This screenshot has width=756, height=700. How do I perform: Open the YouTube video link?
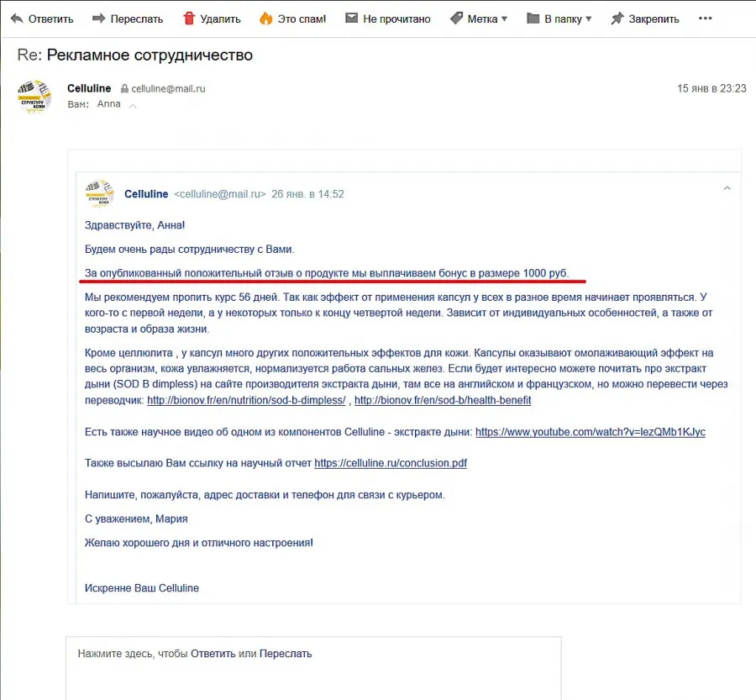point(591,432)
